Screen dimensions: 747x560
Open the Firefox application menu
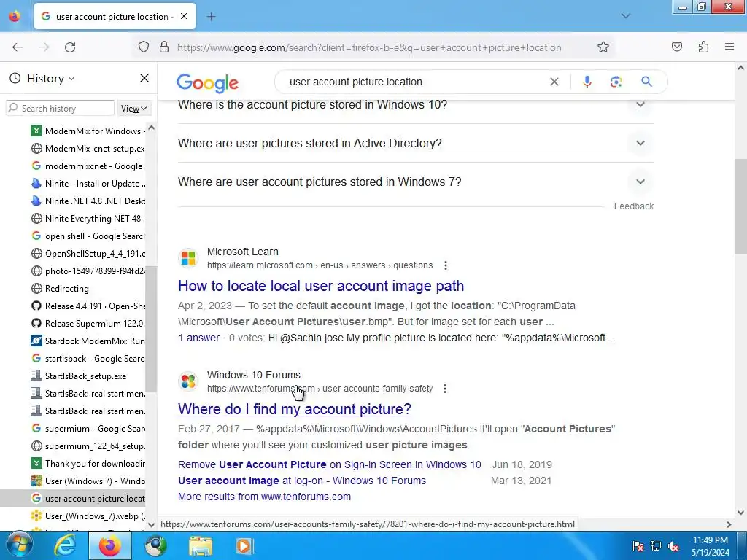729,47
